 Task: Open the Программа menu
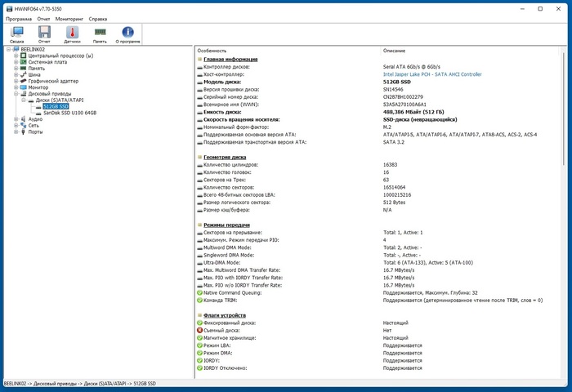(x=17, y=17)
